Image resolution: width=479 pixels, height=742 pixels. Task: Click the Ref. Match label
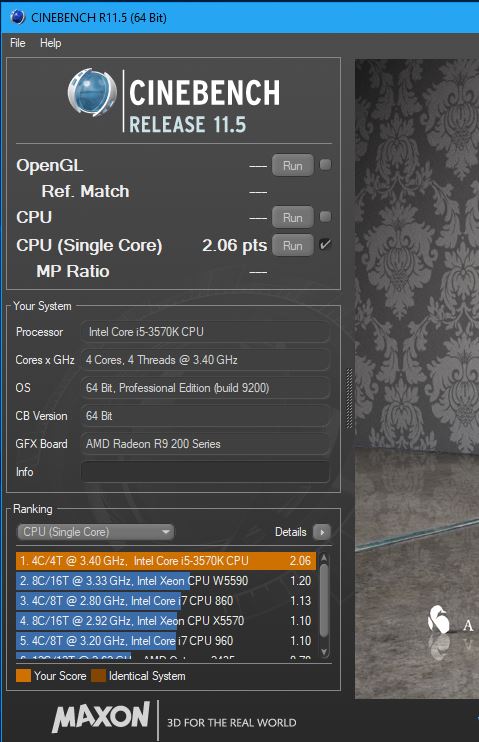click(x=85, y=191)
